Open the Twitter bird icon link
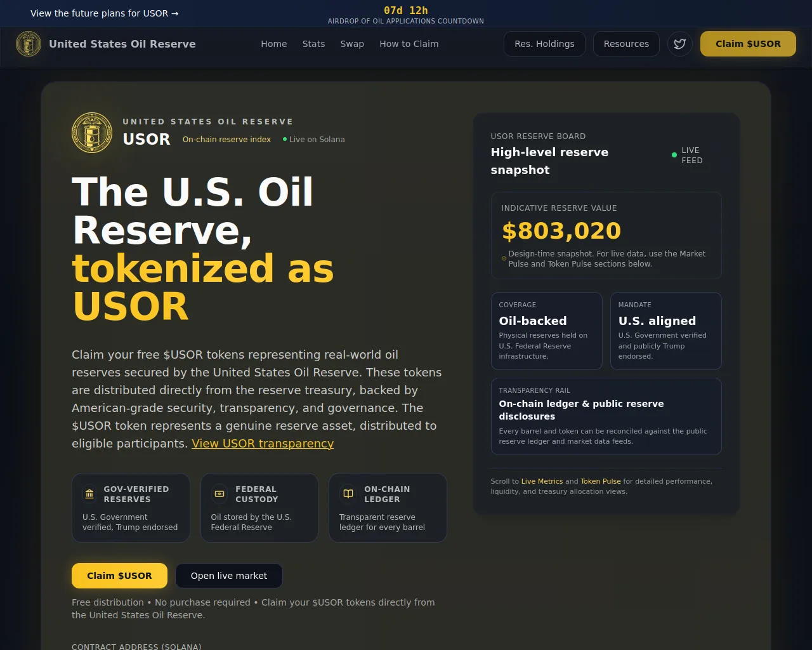812x650 pixels. tap(680, 44)
